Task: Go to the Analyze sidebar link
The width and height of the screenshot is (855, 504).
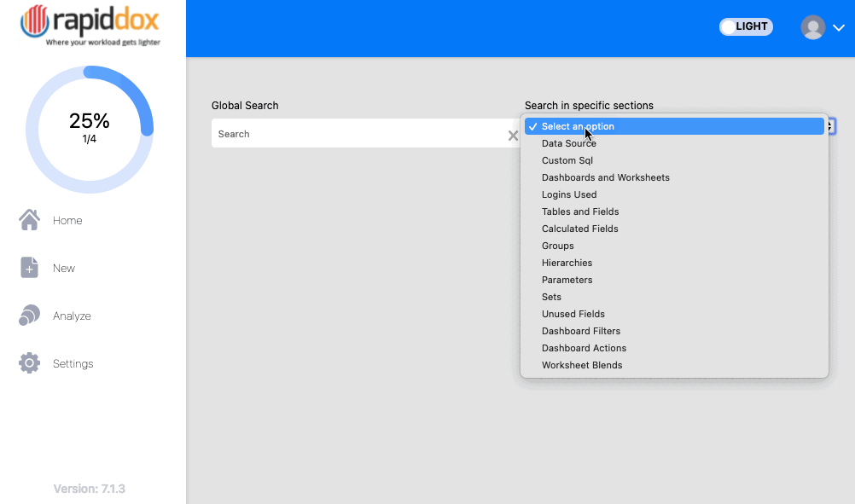Action: coord(72,316)
